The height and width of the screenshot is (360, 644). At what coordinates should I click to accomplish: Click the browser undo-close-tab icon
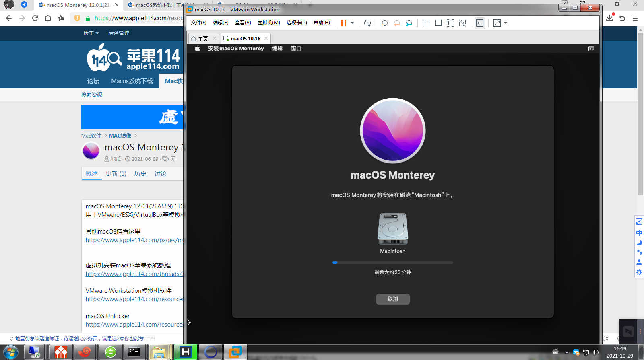(x=622, y=18)
